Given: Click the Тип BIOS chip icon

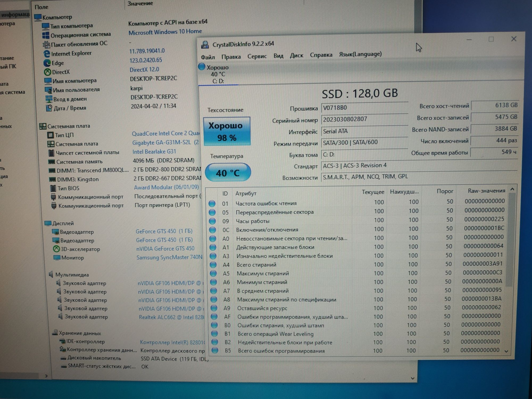Looking at the screenshot, I should pyautogui.click(x=53, y=188).
